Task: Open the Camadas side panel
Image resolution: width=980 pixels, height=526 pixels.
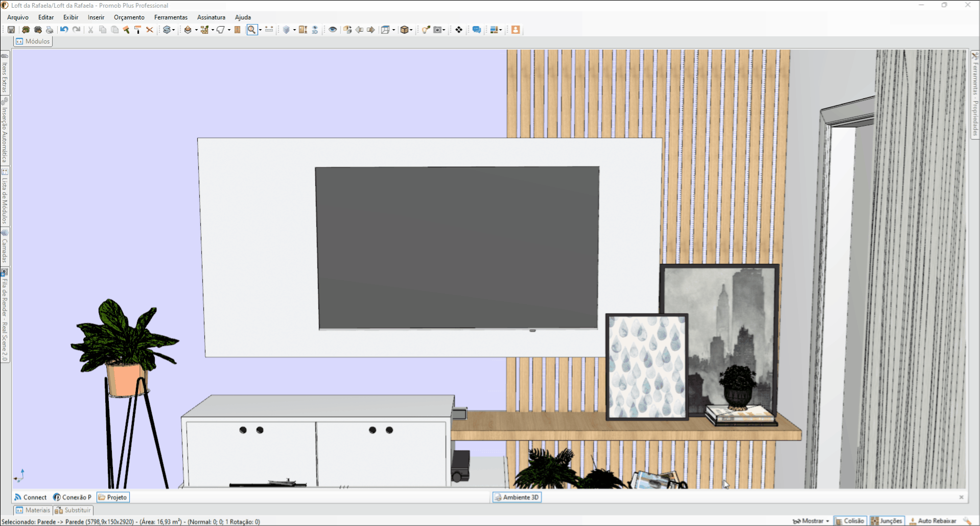Action: tap(5, 246)
